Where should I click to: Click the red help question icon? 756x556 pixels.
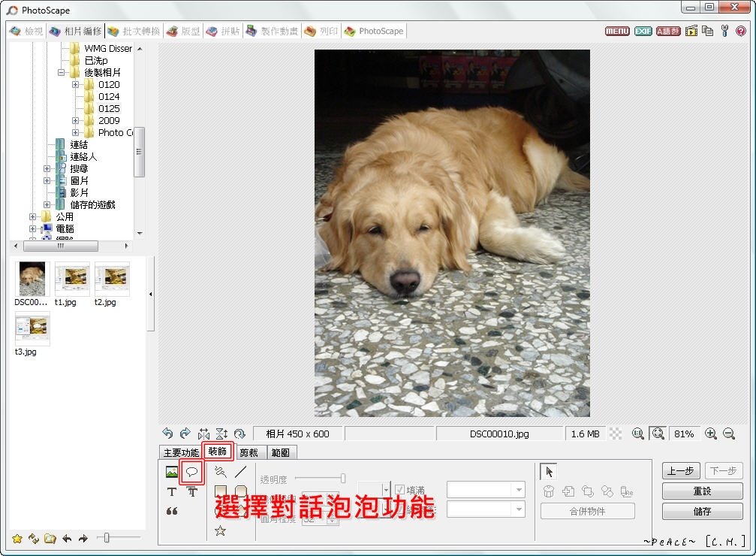click(x=741, y=31)
